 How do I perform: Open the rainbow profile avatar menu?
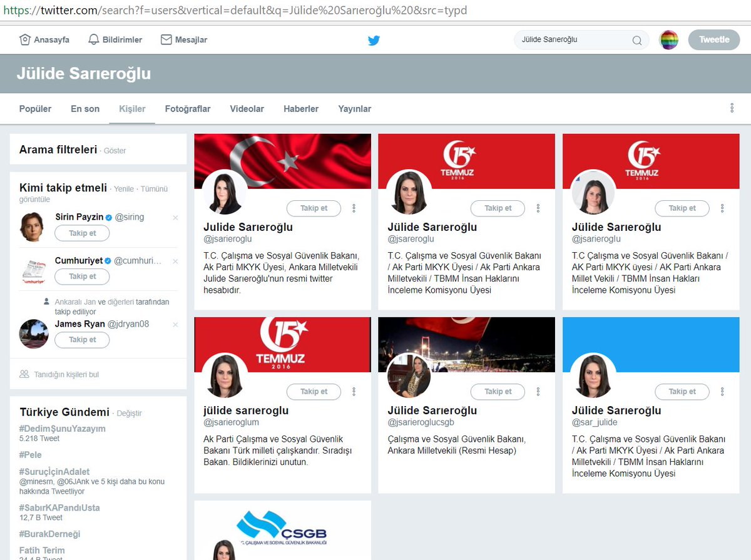point(669,40)
